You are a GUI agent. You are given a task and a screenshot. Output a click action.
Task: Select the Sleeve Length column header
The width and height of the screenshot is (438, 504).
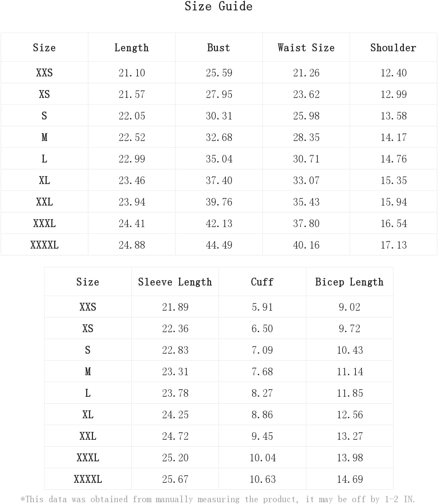[x=175, y=282]
